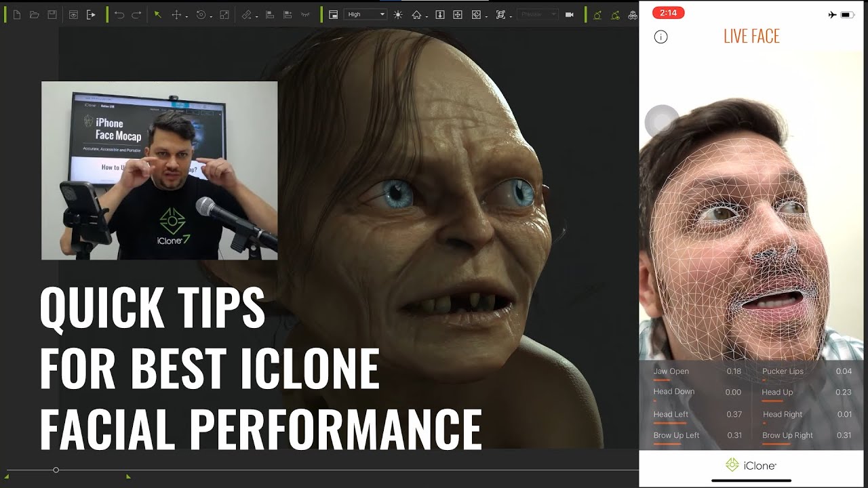This screenshot has width=868, height=488.
Task: Click the stacked cubes icon
Action: [x=633, y=14]
